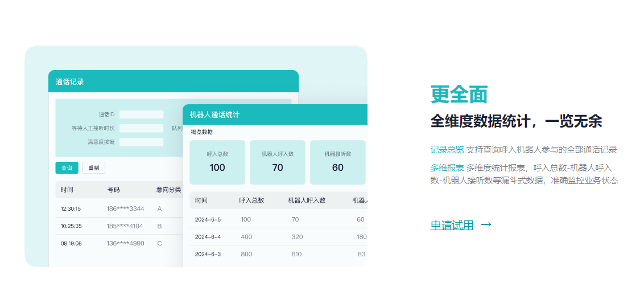This screenshot has width=644, height=307.
Task: Select the 满意度按键 input box
Action: coord(141,142)
